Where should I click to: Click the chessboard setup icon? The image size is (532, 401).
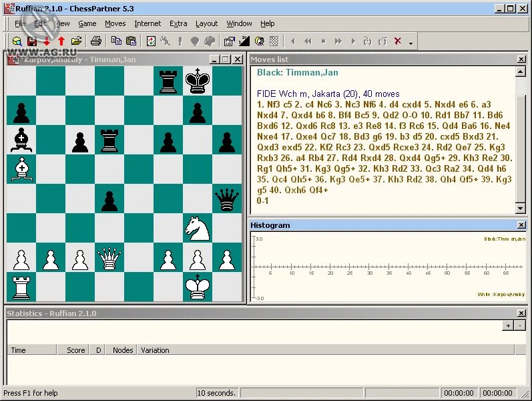pyautogui.click(x=274, y=41)
